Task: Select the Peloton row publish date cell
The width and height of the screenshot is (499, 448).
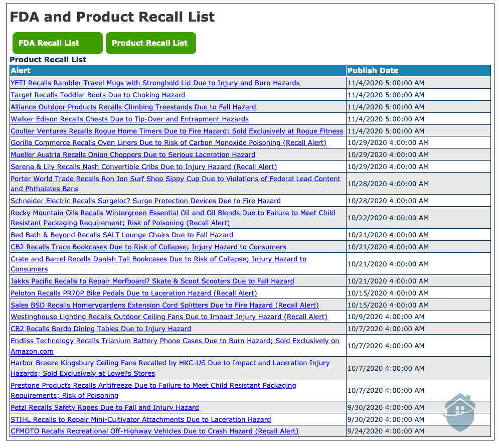Action: pyautogui.click(x=418, y=293)
